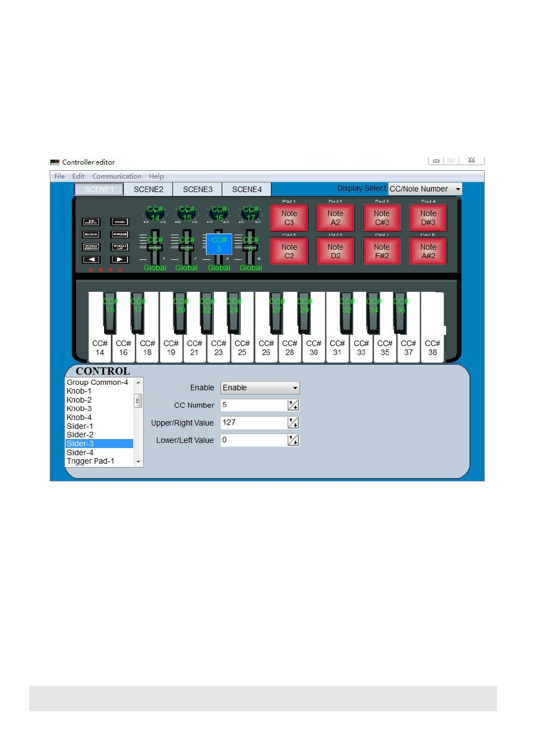Screen dimensions: 534x756
Task: Click white key CC# 31
Action: pyautogui.click(x=337, y=348)
